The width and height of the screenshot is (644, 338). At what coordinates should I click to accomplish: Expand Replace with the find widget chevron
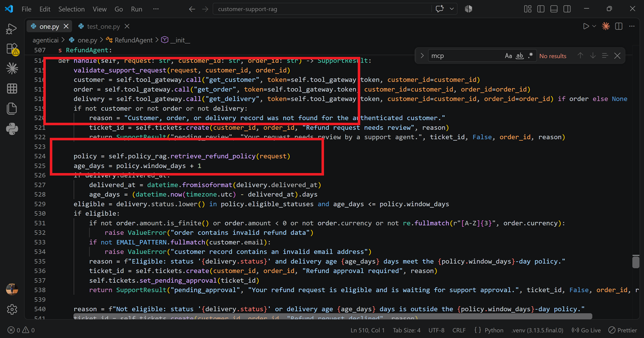tap(422, 56)
